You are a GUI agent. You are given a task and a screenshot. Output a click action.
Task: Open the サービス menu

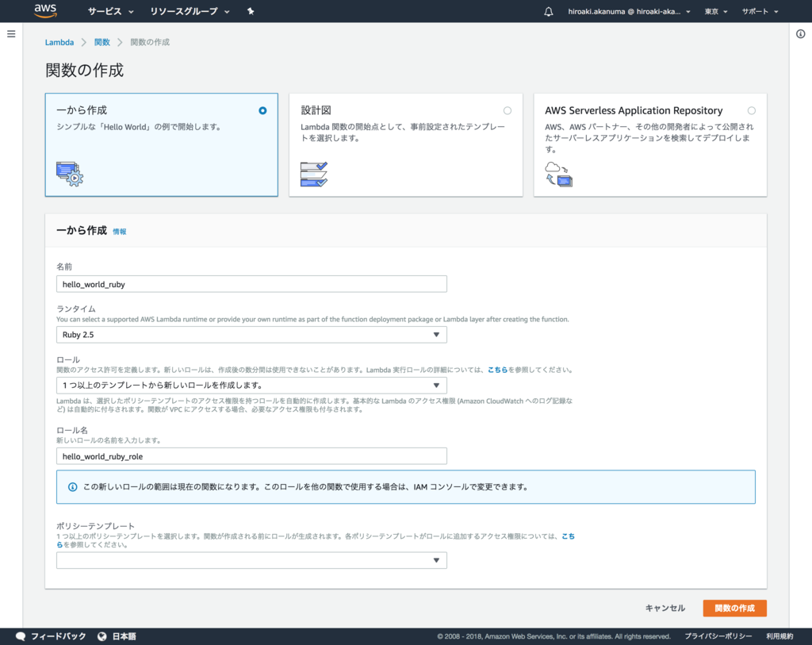(110, 11)
